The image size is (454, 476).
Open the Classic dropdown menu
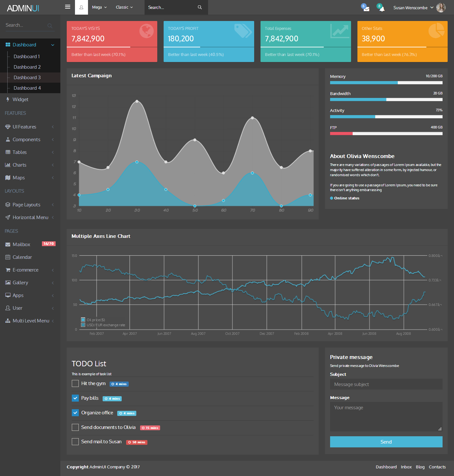[x=124, y=7]
